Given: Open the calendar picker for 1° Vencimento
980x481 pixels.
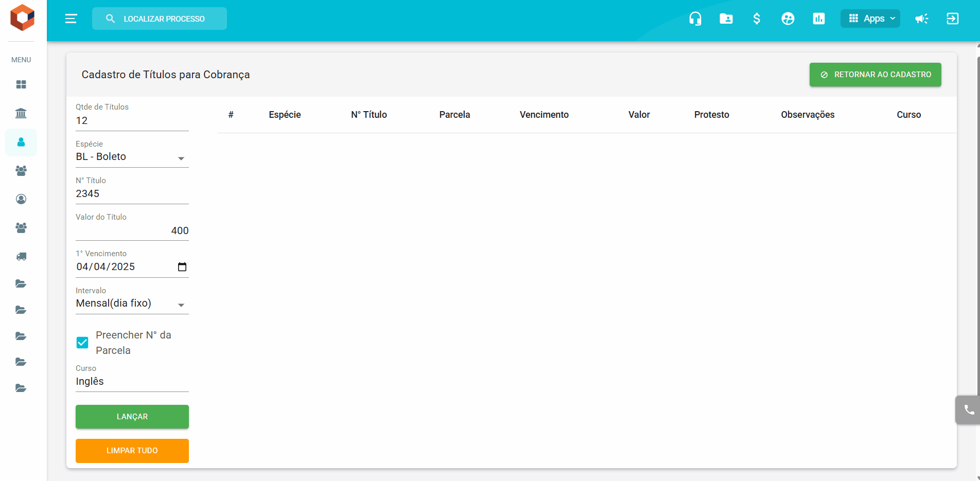Looking at the screenshot, I should [x=182, y=266].
